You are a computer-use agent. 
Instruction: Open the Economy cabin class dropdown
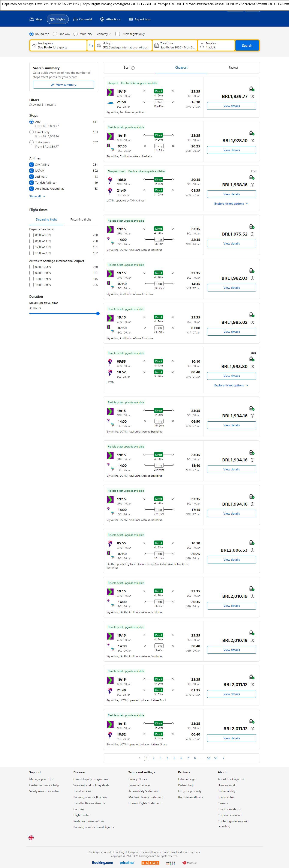click(103, 34)
